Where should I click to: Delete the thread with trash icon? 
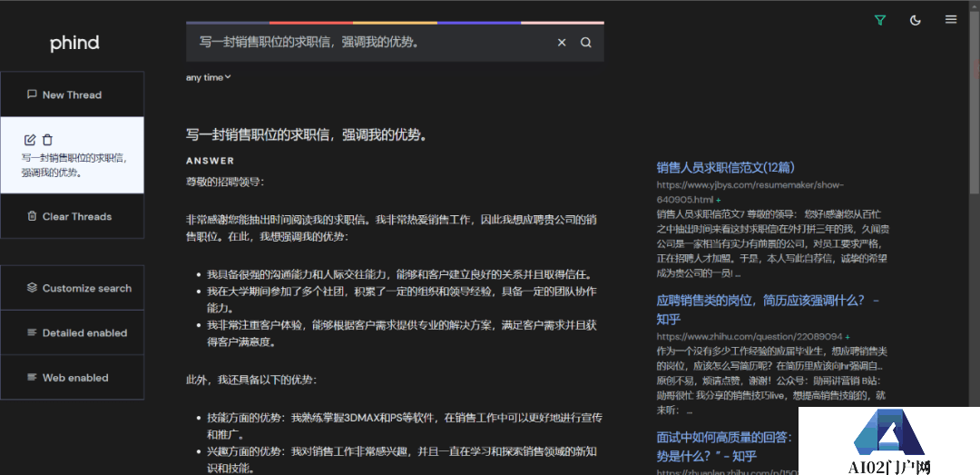pyautogui.click(x=47, y=140)
